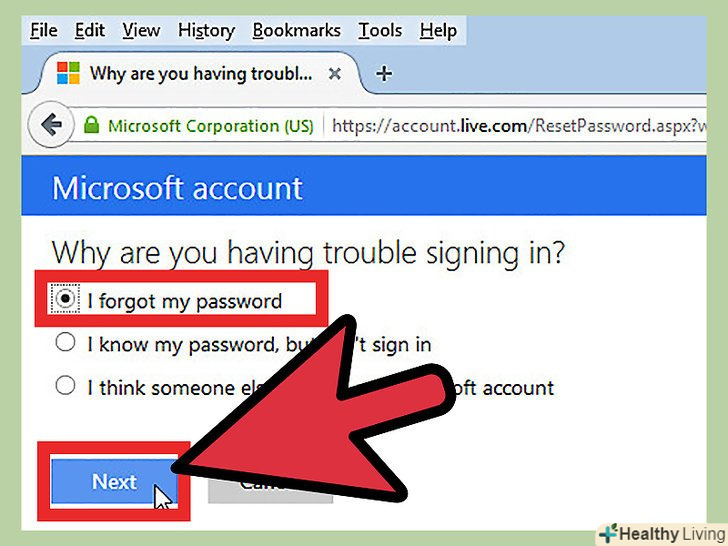Click the green padlock security icon
The width and height of the screenshot is (728, 546).
pos(91,124)
